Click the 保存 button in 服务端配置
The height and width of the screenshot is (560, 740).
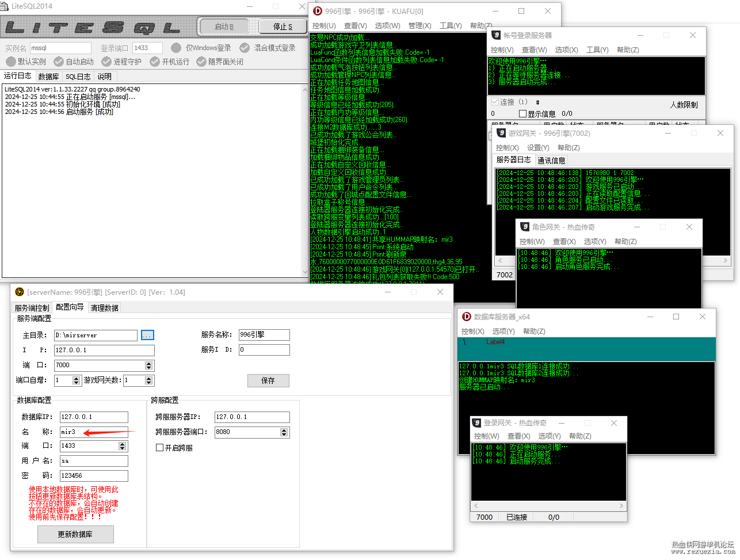coord(268,380)
